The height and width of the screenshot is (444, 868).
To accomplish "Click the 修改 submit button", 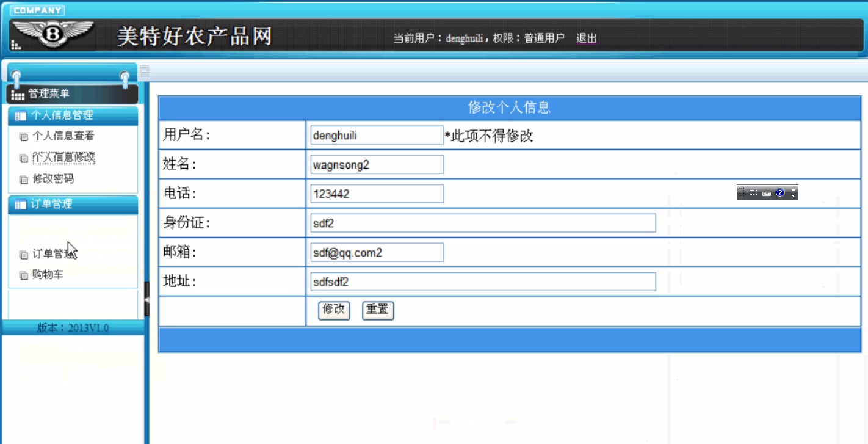I will 334,310.
